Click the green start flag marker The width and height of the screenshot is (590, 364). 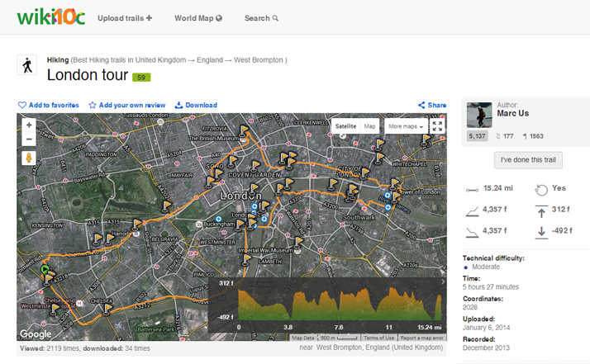(x=44, y=269)
